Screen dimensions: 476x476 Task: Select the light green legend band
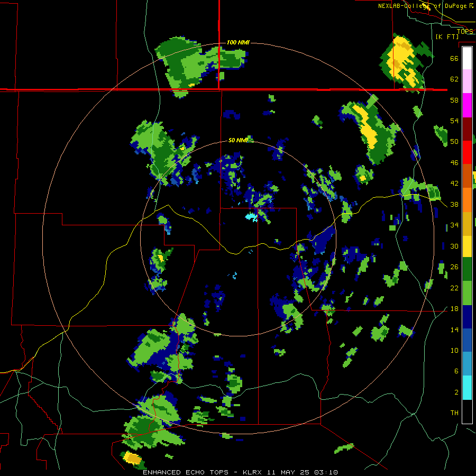point(467,293)
